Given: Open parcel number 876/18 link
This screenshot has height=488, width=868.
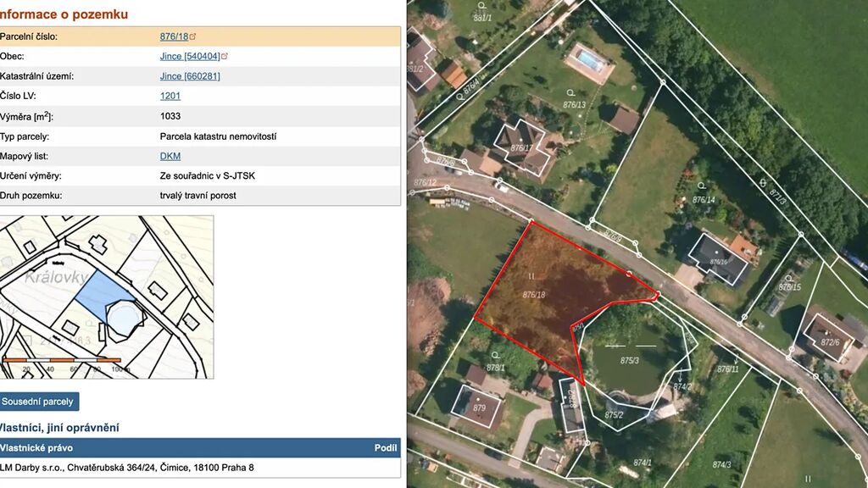Looking at the screenshot, I should click(174, 36).
